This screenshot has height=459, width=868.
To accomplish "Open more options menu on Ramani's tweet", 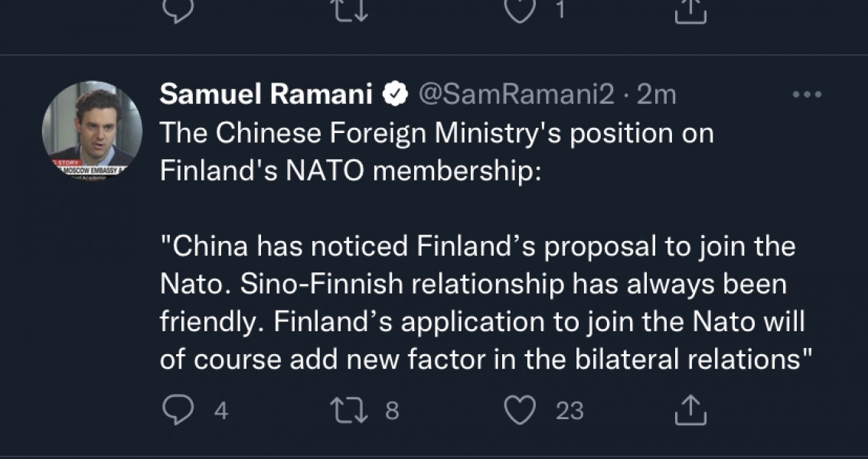I will click(805, 95).
